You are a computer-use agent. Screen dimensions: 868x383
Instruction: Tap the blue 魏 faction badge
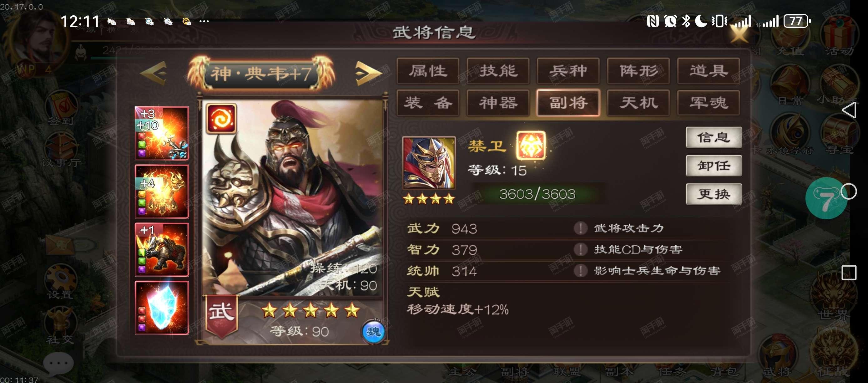[373, 332]
